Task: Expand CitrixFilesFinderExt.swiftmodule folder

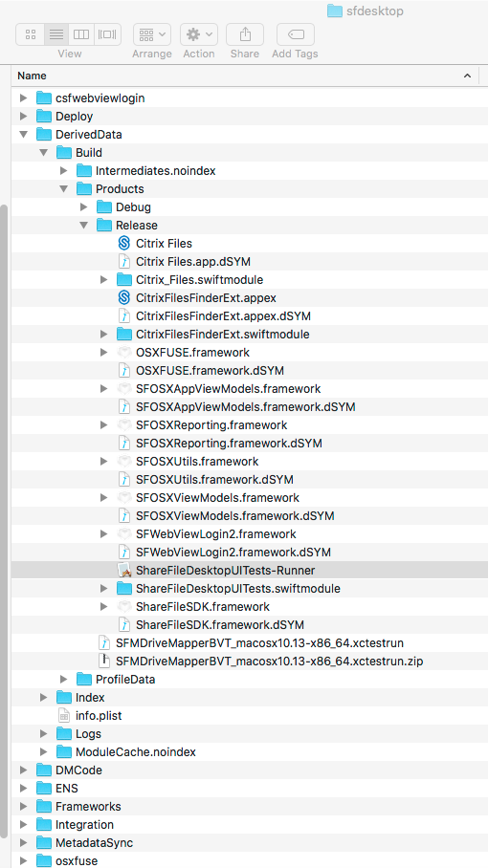Action: coord(103,335)
